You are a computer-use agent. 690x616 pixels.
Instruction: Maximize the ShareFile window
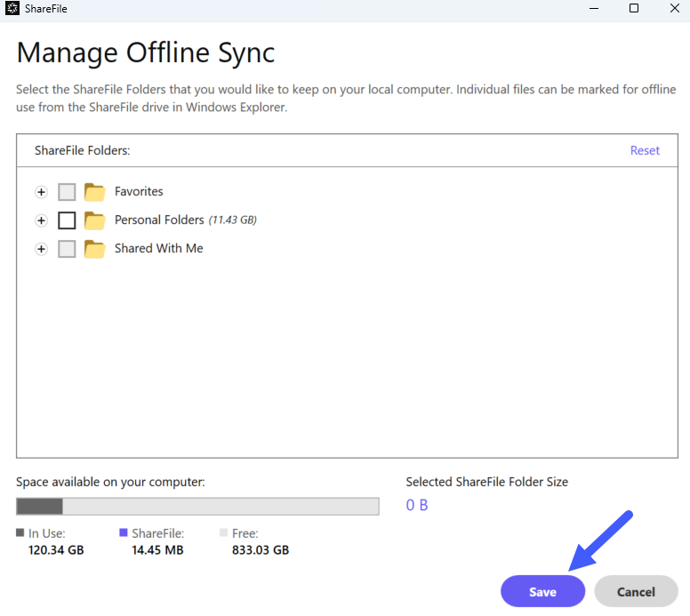pyautogui.click(x=634, y=8)
